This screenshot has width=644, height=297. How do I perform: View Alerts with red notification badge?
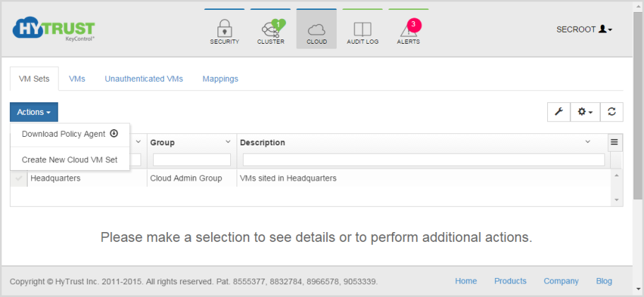pos(408,30)
